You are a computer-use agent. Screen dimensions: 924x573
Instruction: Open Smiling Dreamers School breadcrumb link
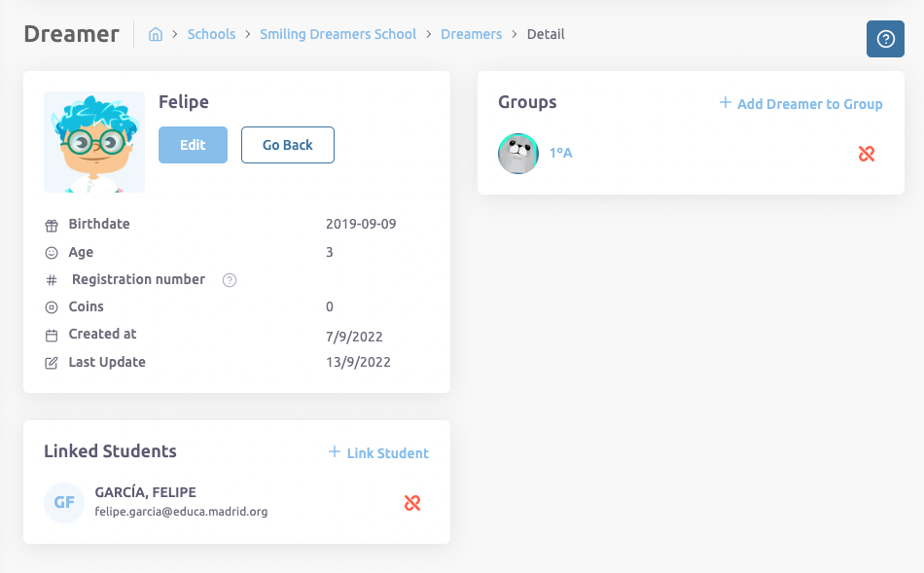(338, 34)
